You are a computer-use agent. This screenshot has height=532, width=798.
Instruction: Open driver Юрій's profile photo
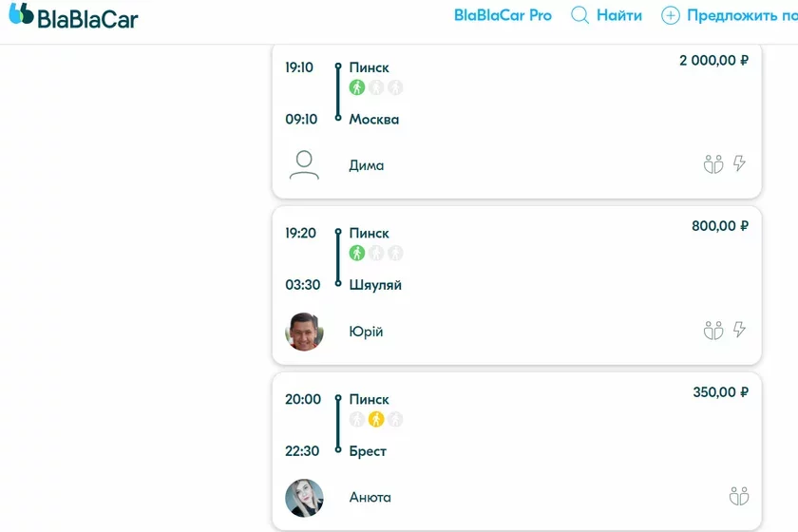(x=304, y=332)
